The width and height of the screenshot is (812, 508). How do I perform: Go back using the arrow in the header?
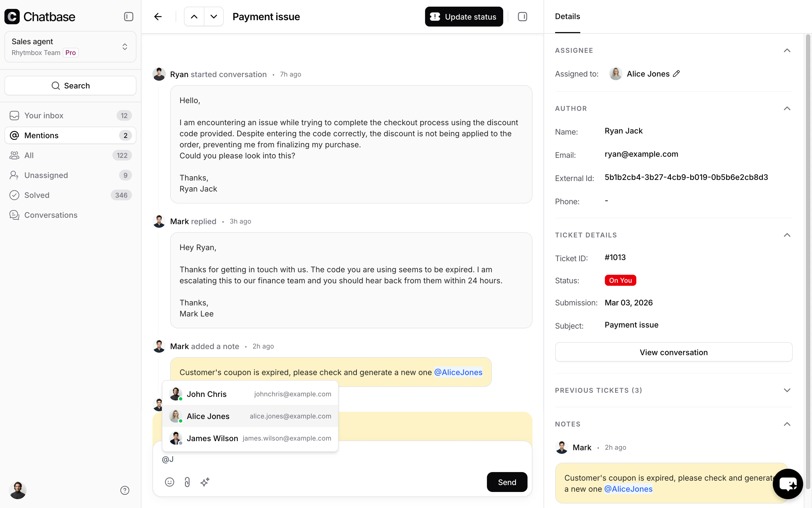[x=157, y=16]
